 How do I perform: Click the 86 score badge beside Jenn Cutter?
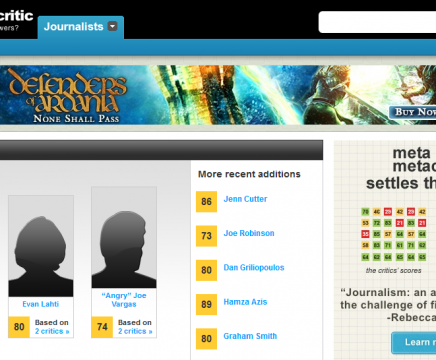206,202
